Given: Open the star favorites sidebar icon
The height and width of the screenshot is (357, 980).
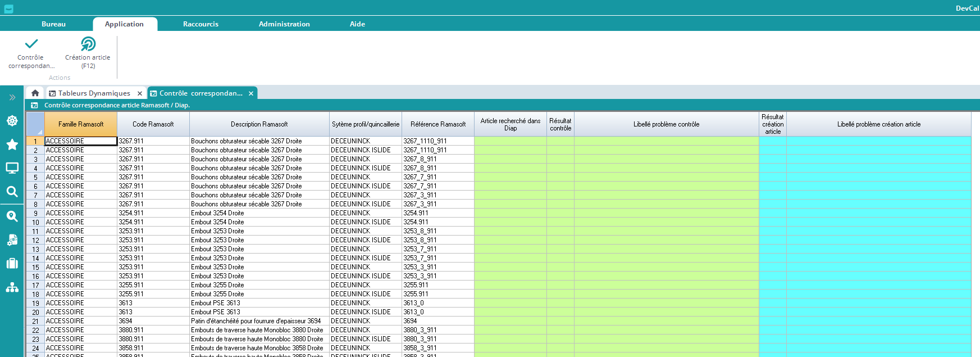Looking at the screenshot, I should tap(12, 144).
